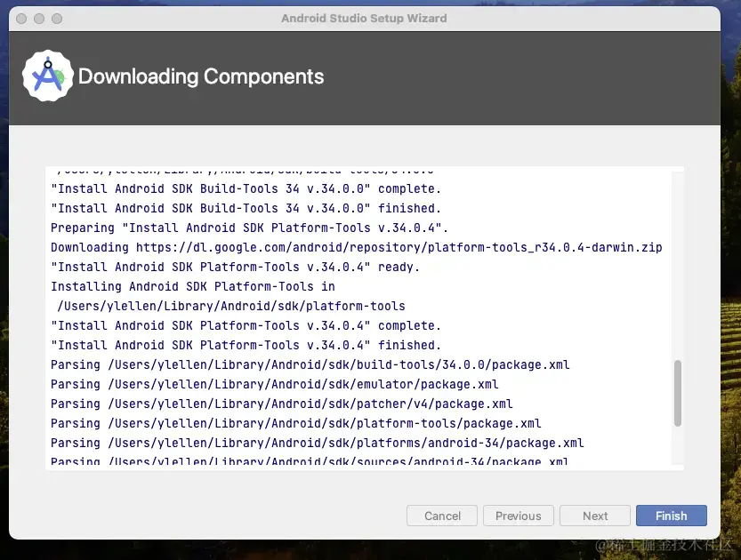The height and width of the screenshot is (560, 741).
Task: Click the 'Parsing .../build-tools/34.0.0/package.xml' line
Action: pos(310,365)
